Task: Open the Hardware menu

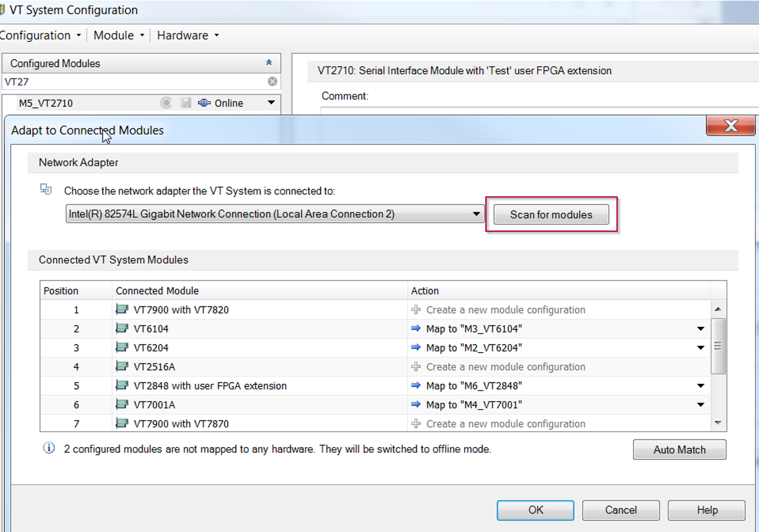Action: [188, 35]
